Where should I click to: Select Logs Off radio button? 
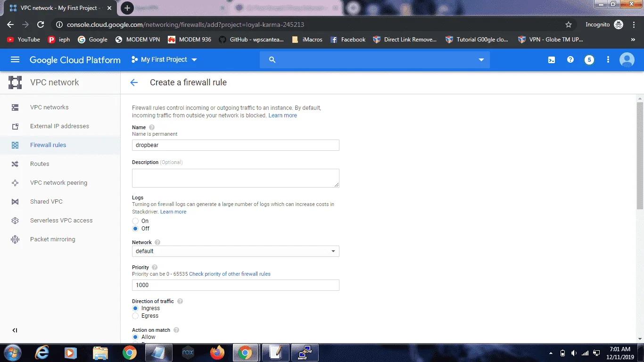pyautogui.click(x=135, y=229)
